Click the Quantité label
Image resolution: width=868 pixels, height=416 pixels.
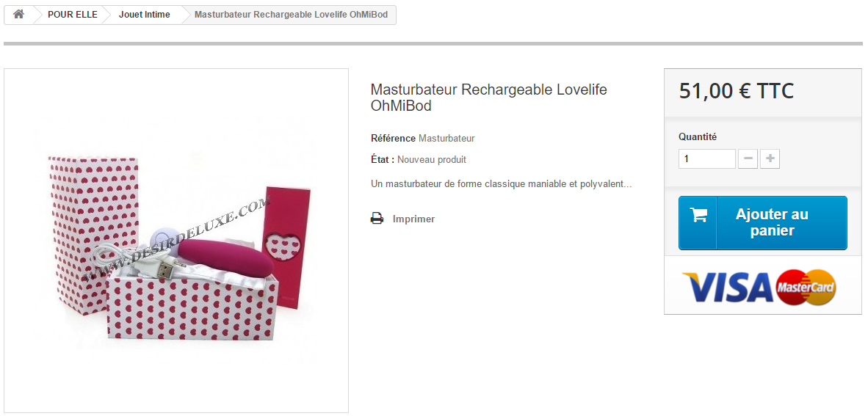(x=698, y=136)
